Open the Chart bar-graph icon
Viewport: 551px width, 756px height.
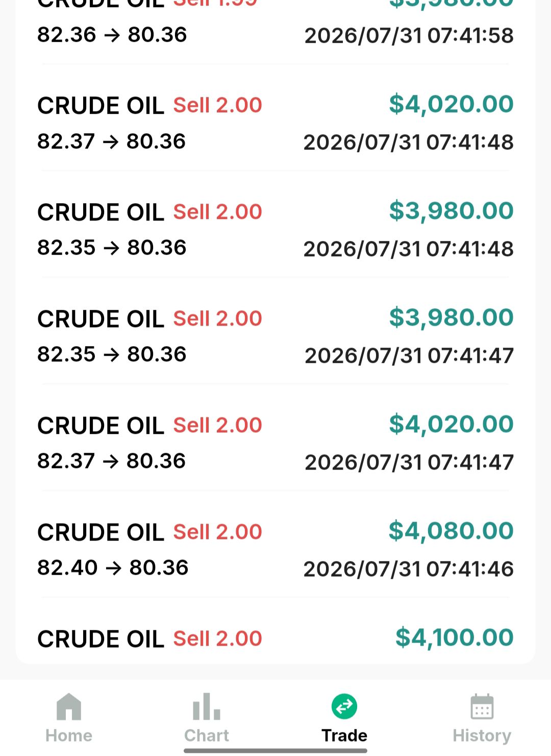click(206, 706)
